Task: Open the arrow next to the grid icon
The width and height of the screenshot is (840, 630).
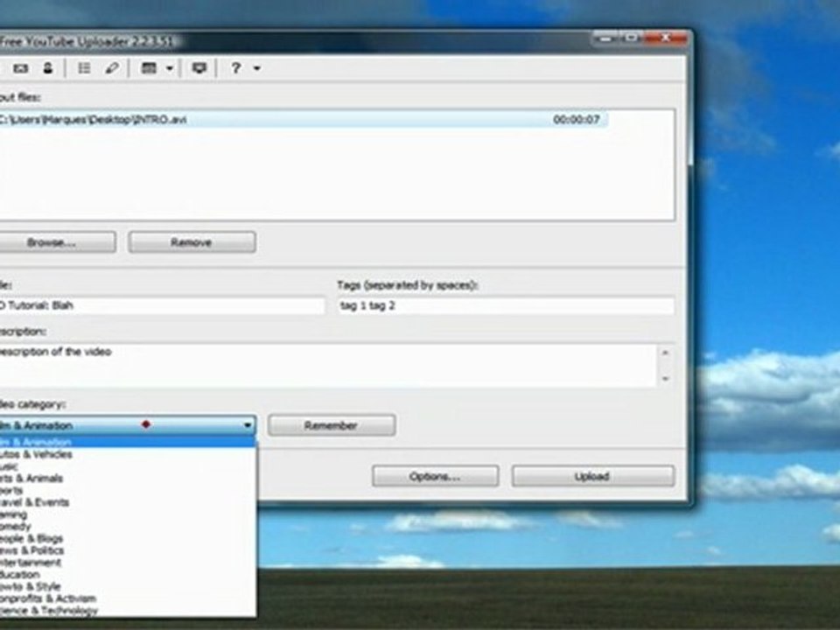Action: 169,68
